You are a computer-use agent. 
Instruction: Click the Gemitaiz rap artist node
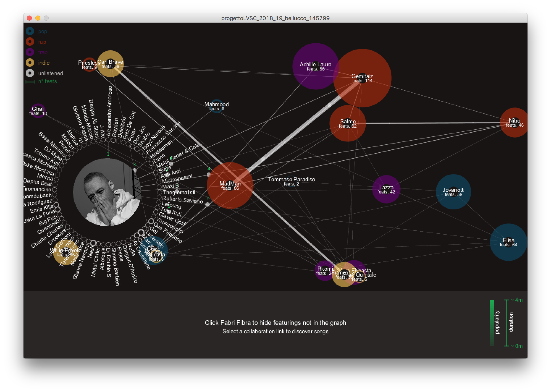(x=362, y=78)
